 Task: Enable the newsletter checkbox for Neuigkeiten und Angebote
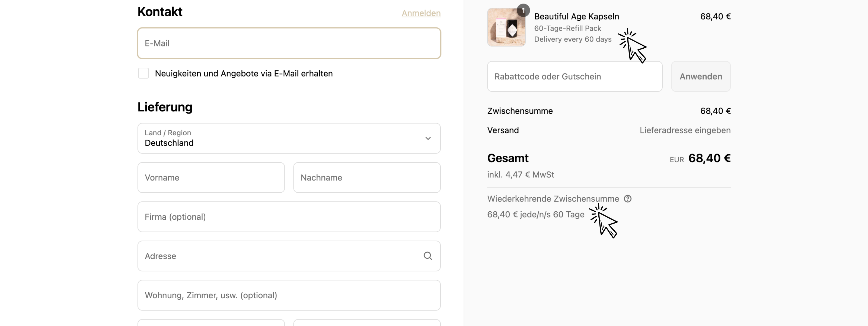click(x=143, y=73)
